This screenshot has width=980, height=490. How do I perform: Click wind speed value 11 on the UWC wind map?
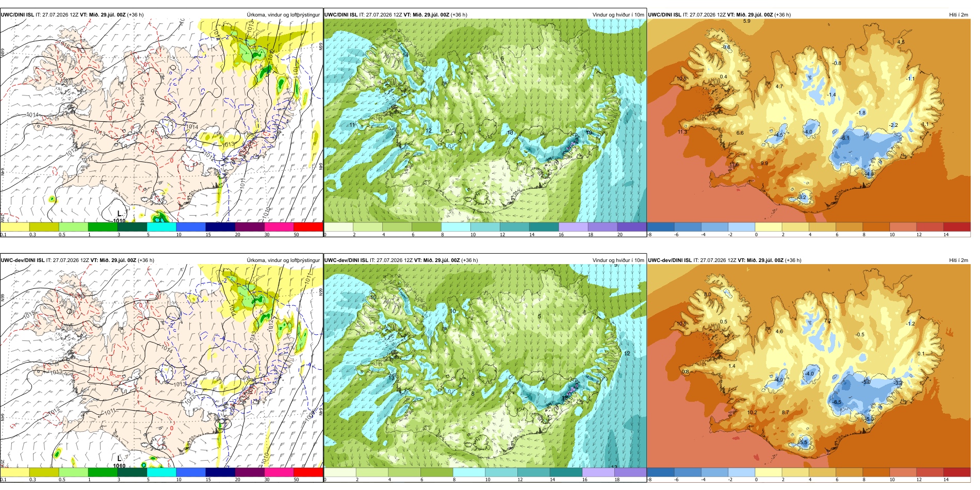352,125
